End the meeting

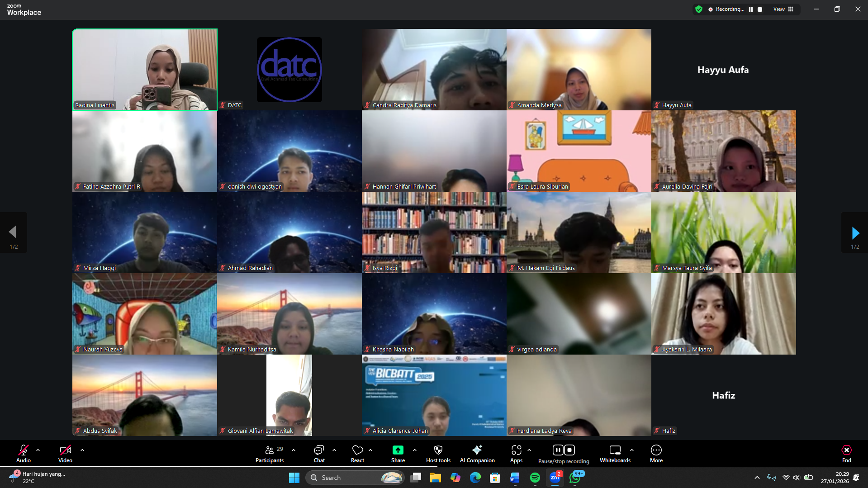click(846, 453)
